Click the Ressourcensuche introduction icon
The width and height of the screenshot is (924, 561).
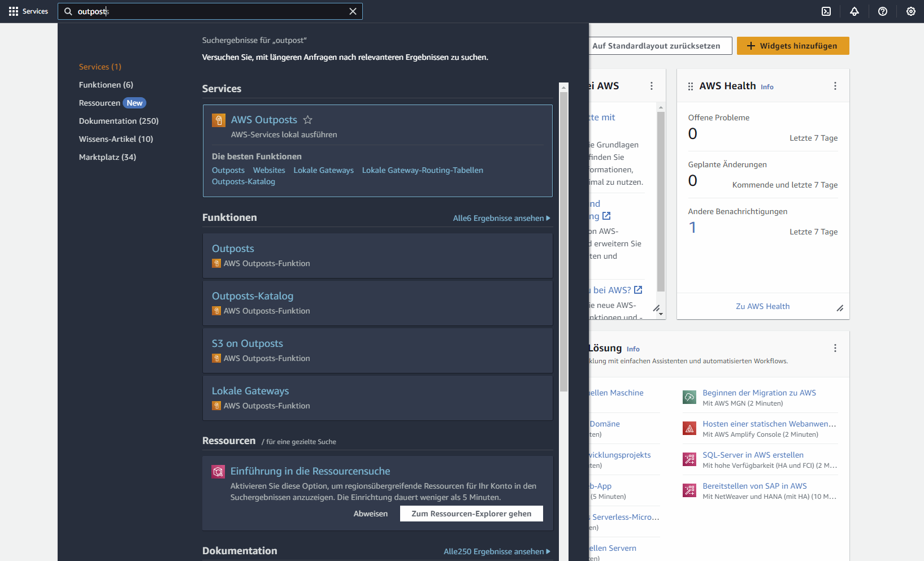pos(218,472)
